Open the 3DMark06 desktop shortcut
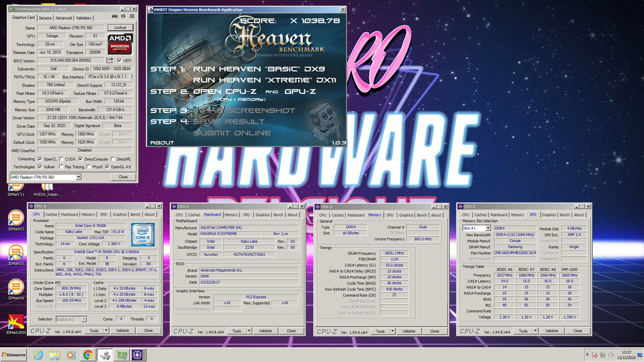 (16, 289)
